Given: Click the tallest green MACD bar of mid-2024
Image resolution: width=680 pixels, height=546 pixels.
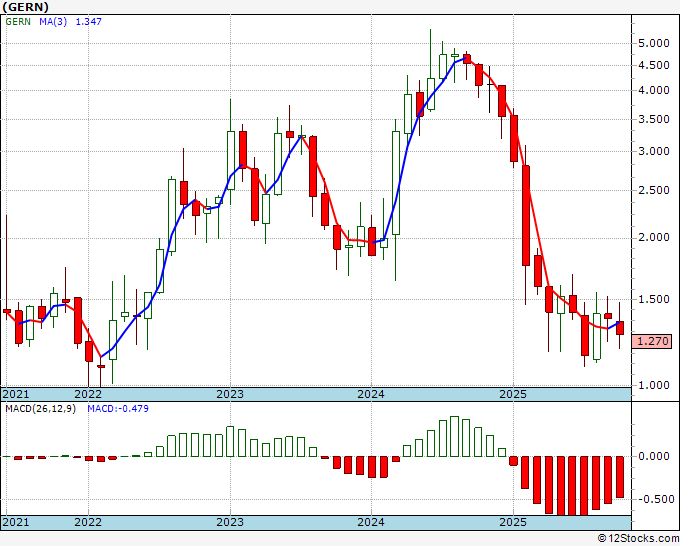Looking at the screenshot, I should (454, 436).
